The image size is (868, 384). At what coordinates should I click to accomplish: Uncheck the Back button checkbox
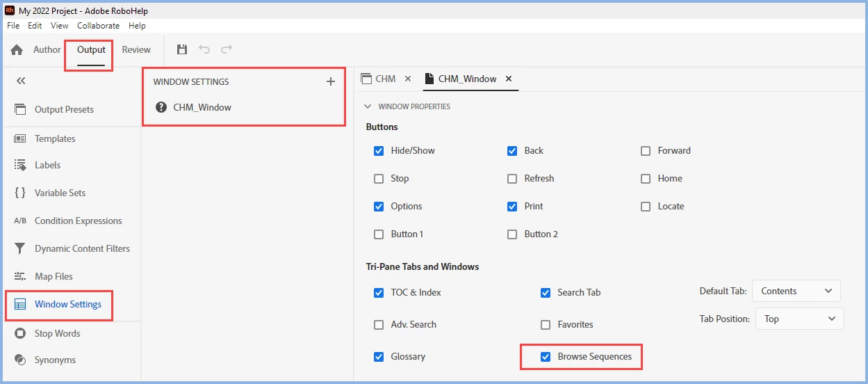[512, 150]
